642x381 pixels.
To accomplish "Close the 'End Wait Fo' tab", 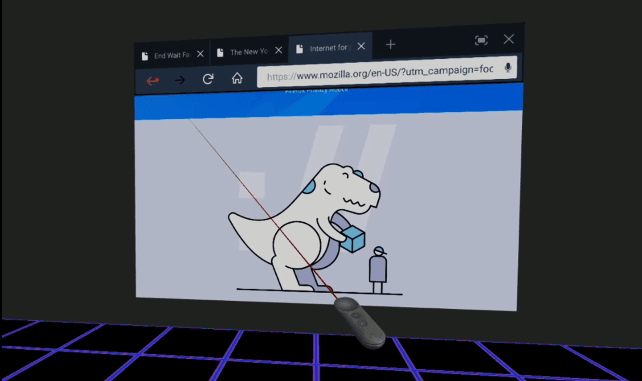I will coord(200,54).
